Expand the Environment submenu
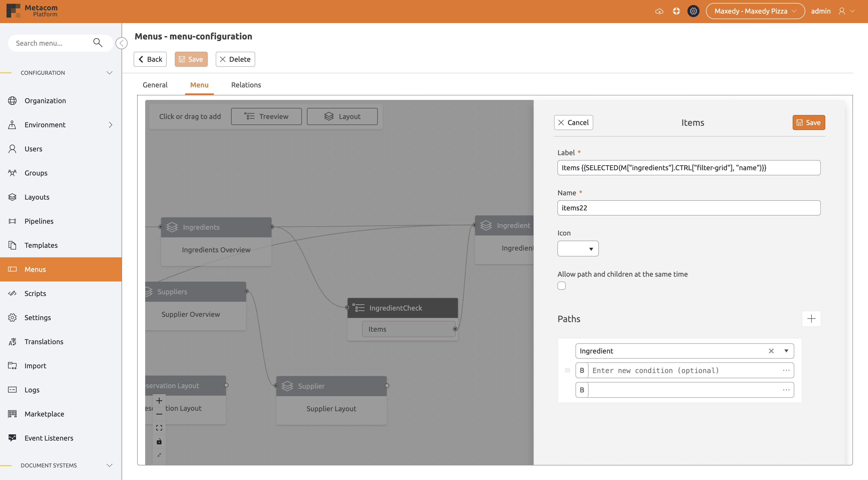 click(x=111, y=125)
